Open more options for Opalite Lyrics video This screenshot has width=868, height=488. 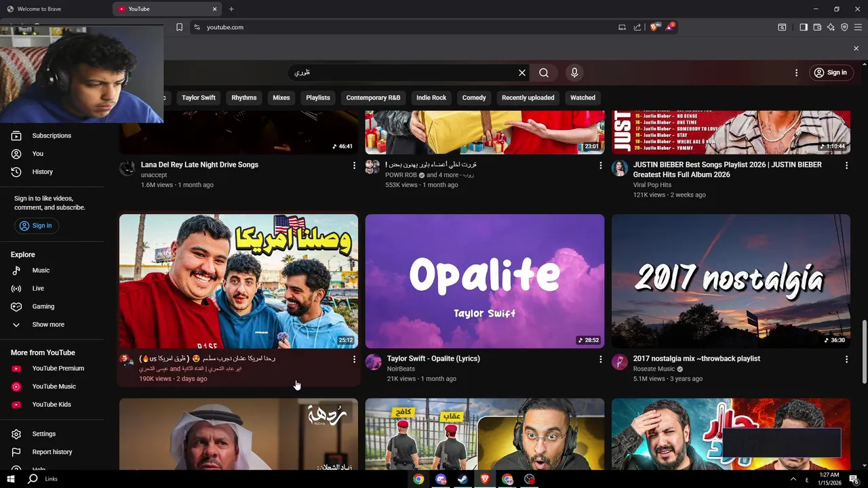tap(600, 359)
